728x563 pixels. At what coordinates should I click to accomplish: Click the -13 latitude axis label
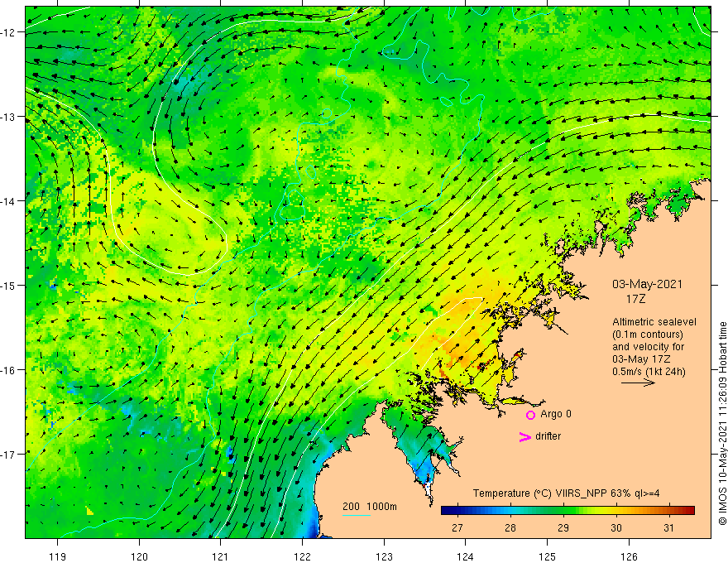click(x=8, y=117)
